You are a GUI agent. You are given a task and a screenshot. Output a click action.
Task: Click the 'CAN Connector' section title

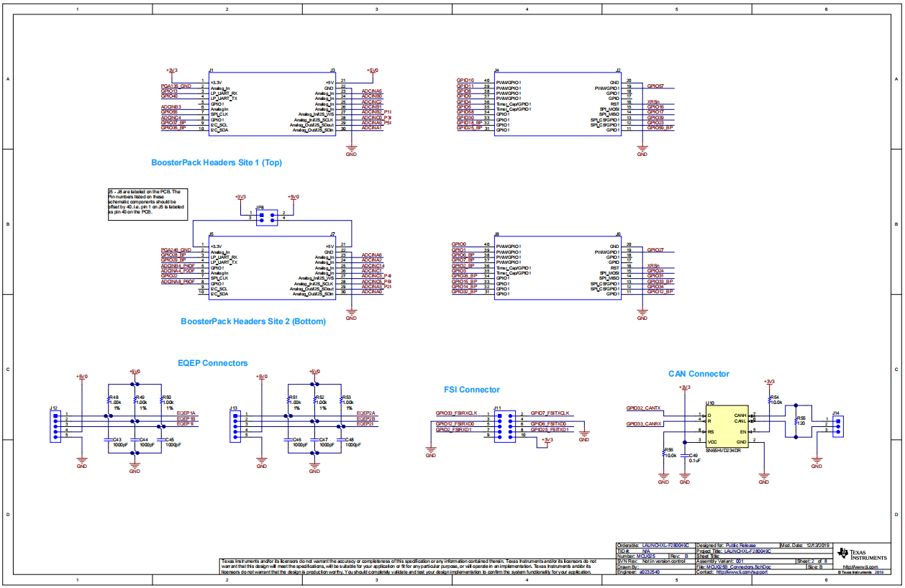pyautogui.click(x=699, y=374)
